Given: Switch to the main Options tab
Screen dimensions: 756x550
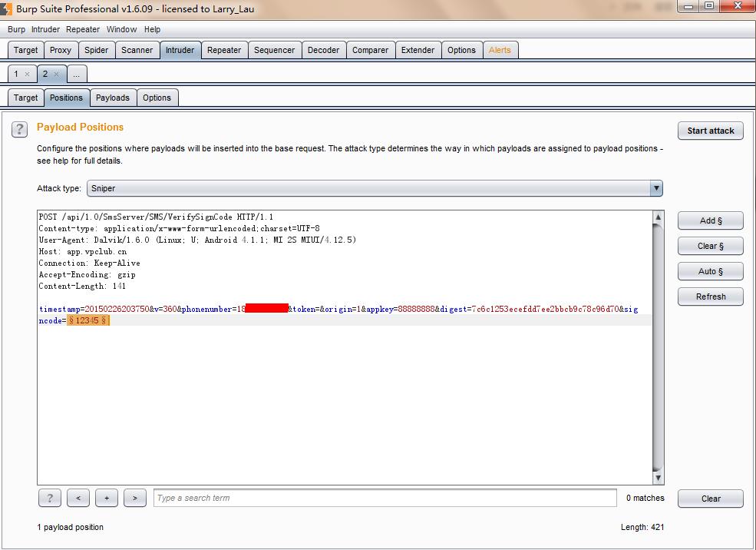Looking at the screenshot, I should pos(461,50).
